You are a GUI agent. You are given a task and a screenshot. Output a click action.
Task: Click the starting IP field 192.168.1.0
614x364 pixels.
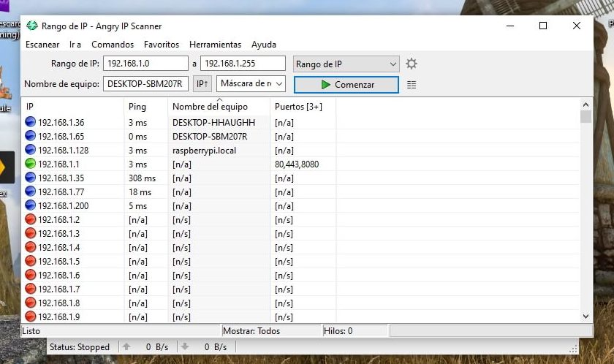(x=145, y=64)
